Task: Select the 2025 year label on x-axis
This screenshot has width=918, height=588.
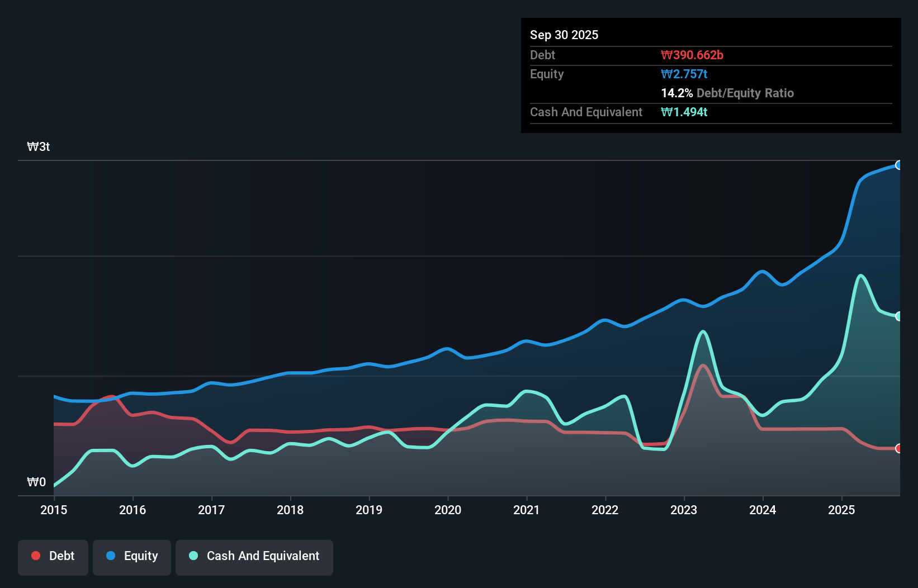Action: [842, 510]
